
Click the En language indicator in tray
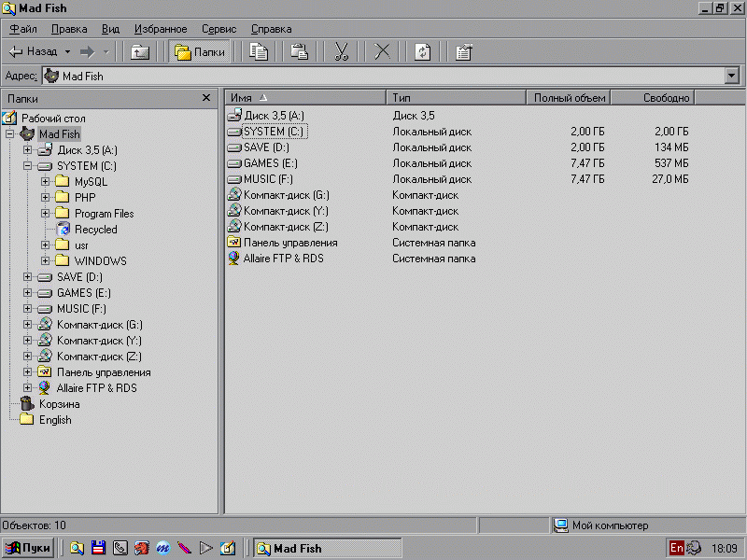pyautogui.click(x=676, y=549)
